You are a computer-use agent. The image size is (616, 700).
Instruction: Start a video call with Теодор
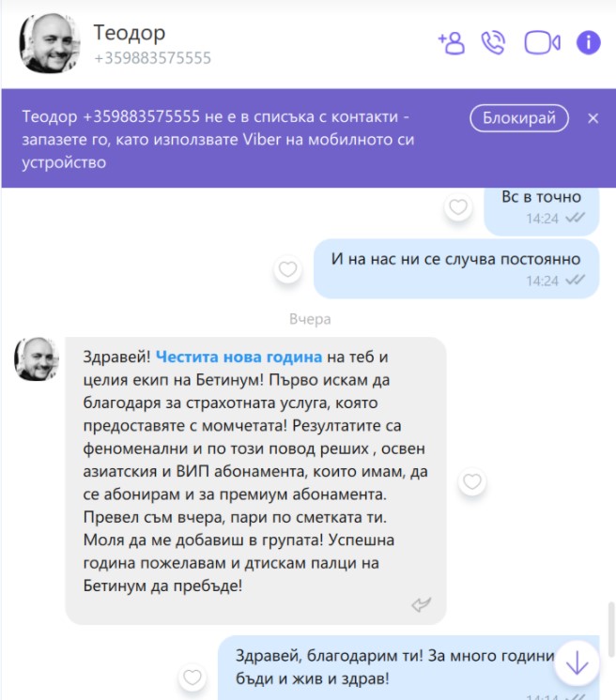[542, 43]
